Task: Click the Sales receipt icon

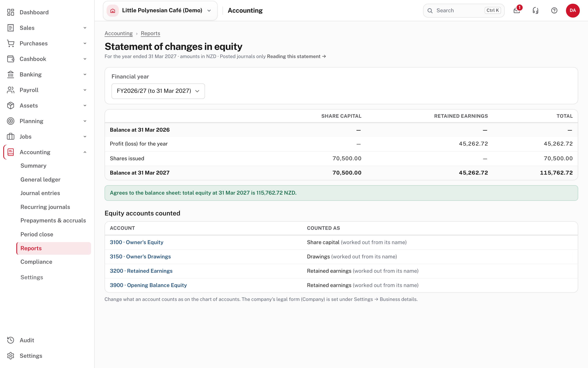Action: point(10,28)
